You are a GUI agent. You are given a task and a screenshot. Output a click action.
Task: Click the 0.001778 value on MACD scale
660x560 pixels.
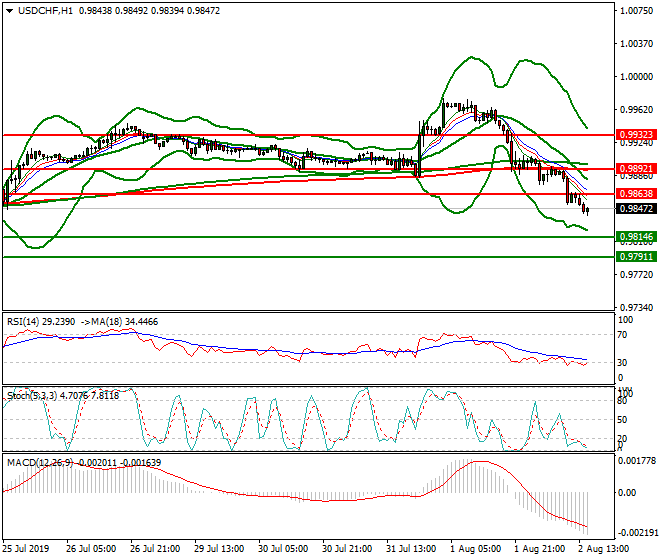point(636,460)
